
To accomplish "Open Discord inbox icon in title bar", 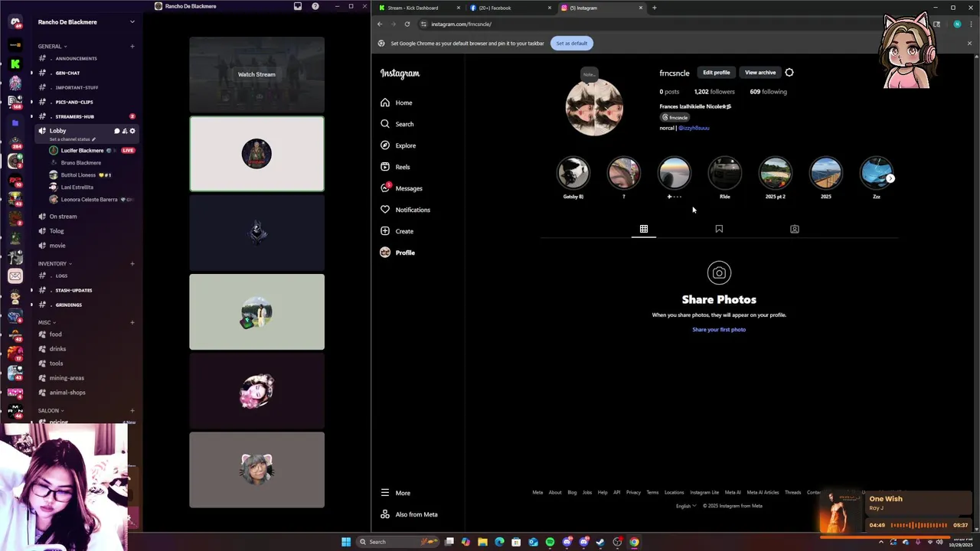I will pyautogui.click(x=298, y=6).
